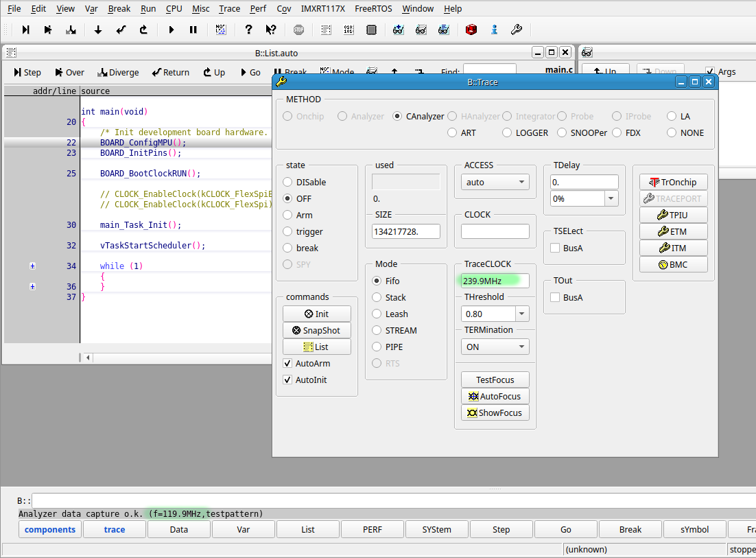The width and height of the screenshot is (756, 558).
Task: Open the CPU menu
Action: [x=174, y=8]
